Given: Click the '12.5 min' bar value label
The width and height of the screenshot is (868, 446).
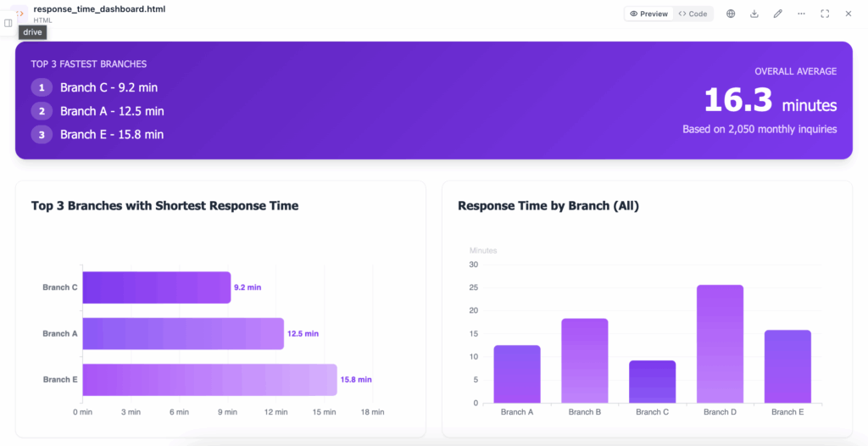Looking at the screenshot, I should (x=303, y=333).
